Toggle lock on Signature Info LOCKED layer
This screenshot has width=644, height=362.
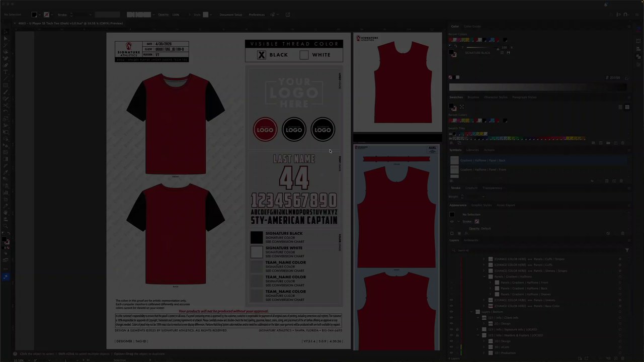457,329
